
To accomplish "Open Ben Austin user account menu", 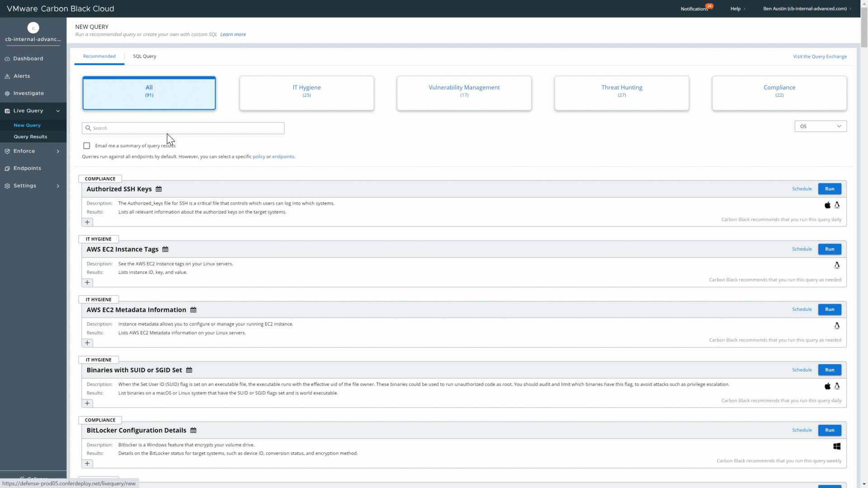I will [807, 9].
